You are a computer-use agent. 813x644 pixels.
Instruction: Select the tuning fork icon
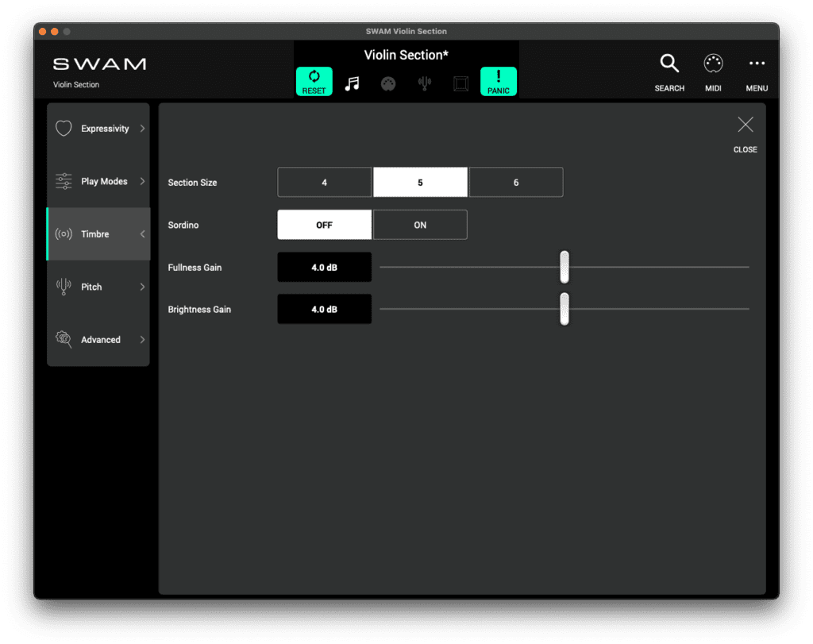pyautogui.click(x=424, y=82)
